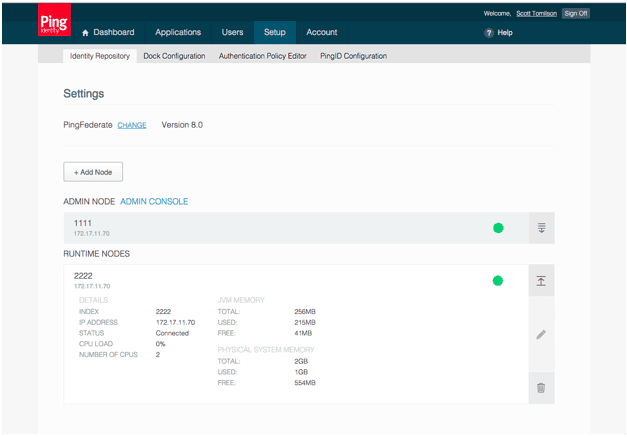Screen dimensions: 627x437
Task: Switch to the Dock Configuration tab
Action: pos(174,56)
